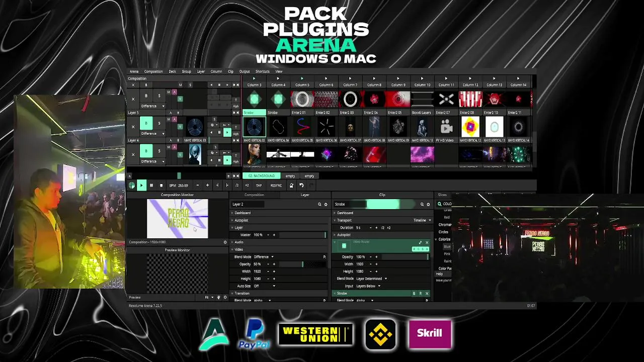Collapse the Video section
The width and height of the screenshot is (644, 362).
(x=238, y=249)
